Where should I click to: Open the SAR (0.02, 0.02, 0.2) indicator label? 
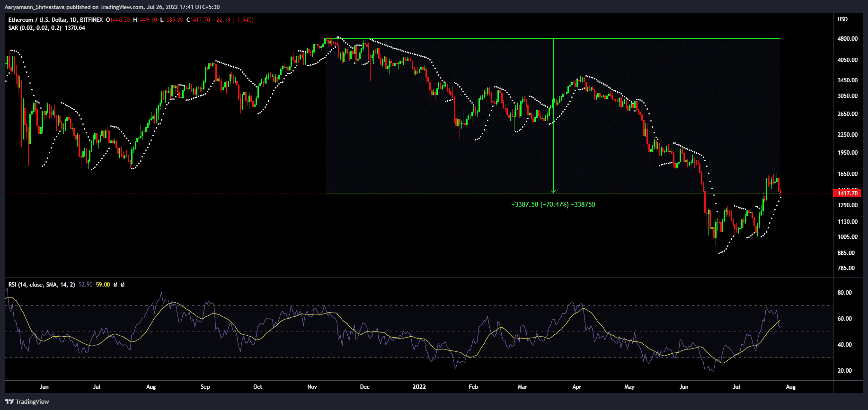click(x=35, y=28)
